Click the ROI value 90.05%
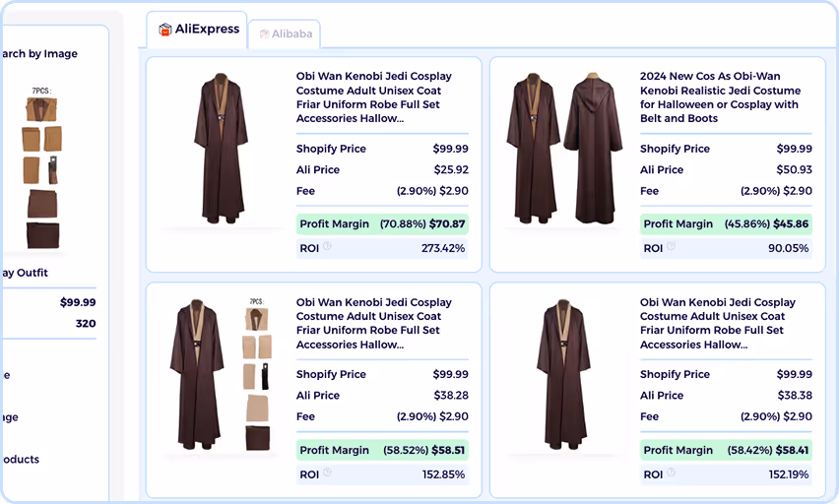The image size is (839, 504). (788, 248)
